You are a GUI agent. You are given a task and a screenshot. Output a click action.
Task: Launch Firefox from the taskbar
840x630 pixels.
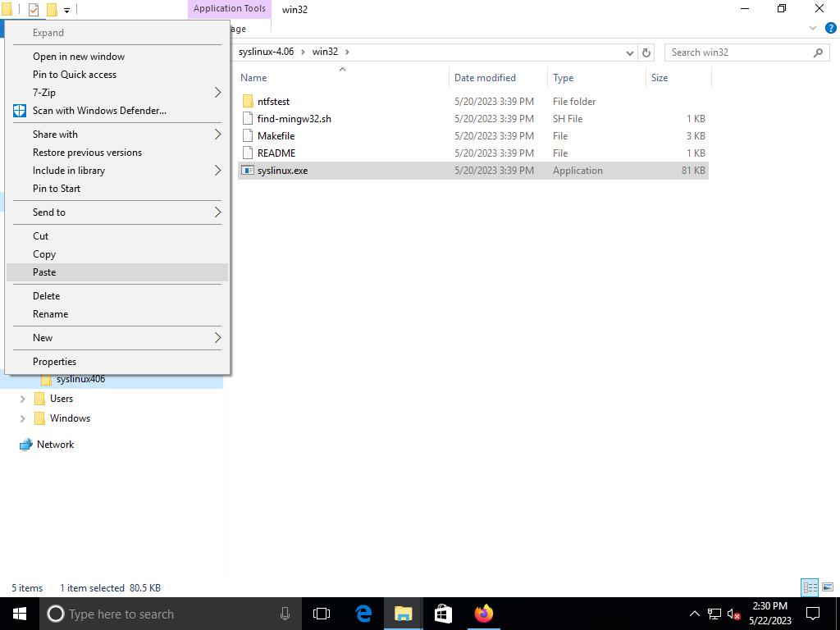tap(483, 614)
